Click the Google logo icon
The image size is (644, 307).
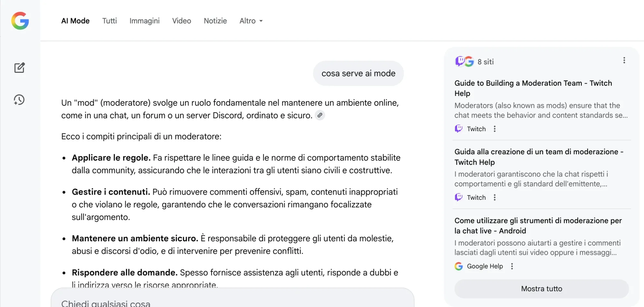[x=20, y=21]
